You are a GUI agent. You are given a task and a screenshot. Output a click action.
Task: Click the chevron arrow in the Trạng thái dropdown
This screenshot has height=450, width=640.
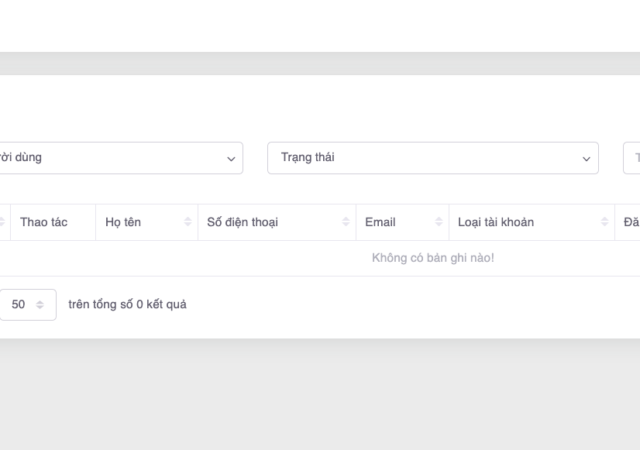tap(587, 159)
